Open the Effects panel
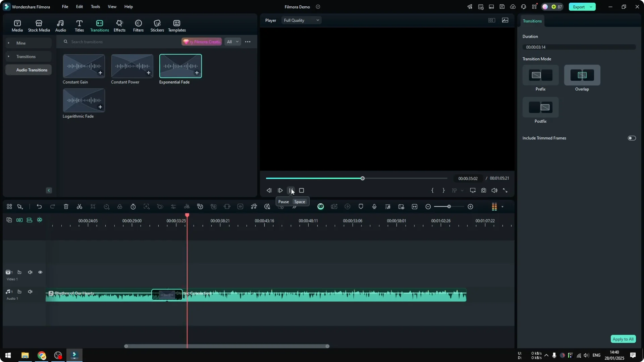The image size is (644, 362). [119, 25]
